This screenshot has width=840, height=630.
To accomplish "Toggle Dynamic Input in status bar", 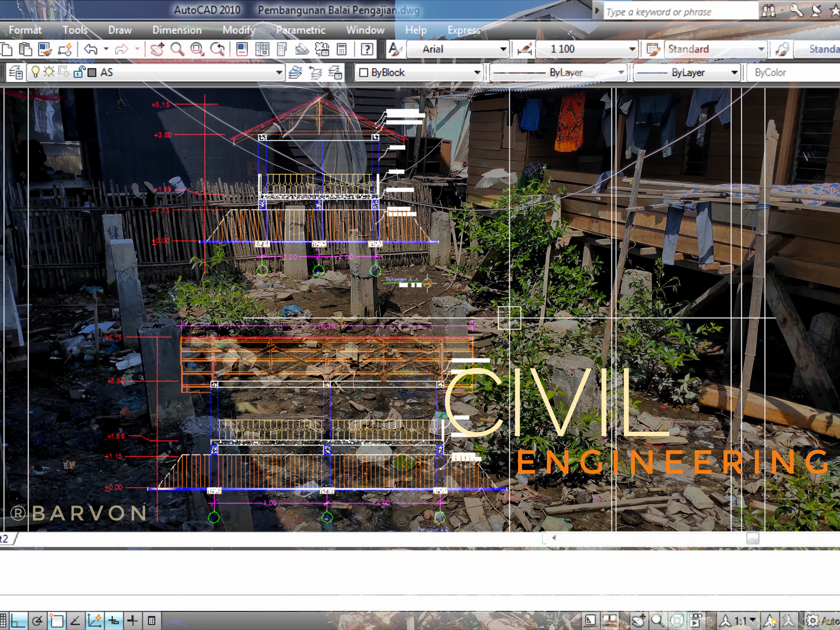I will pos(114,621).
